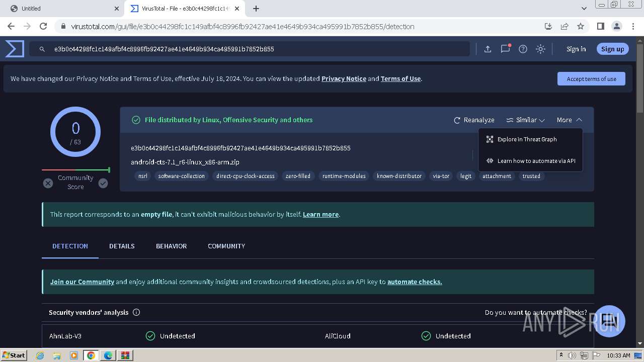Click the browser back arrow

[x=11, y=26]
